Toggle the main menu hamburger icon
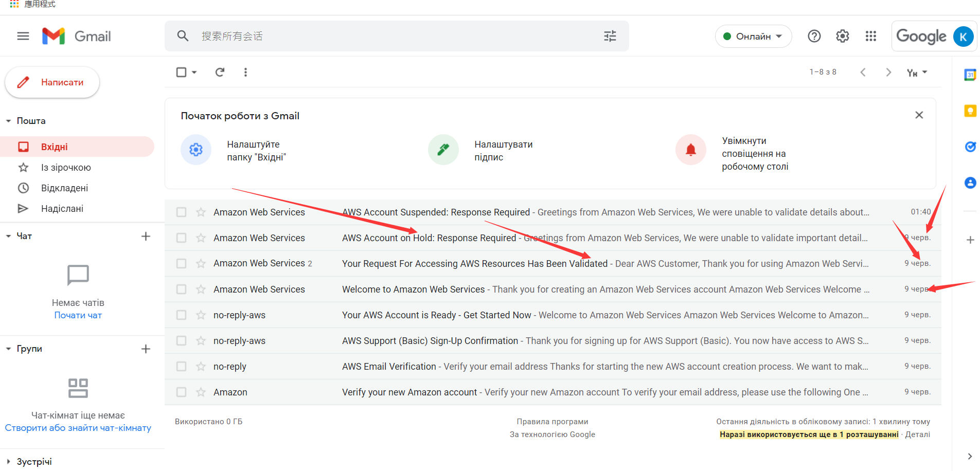 click(x=23, y=36)
